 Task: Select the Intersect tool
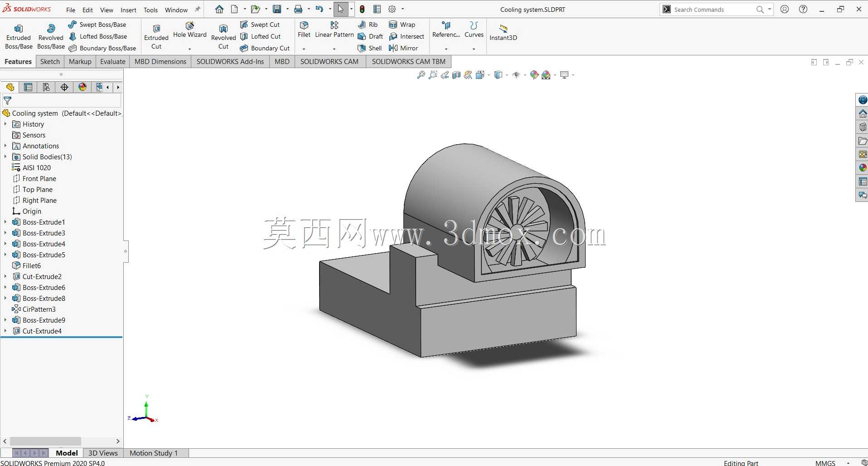pyautogui.click(x=407, y=36)
